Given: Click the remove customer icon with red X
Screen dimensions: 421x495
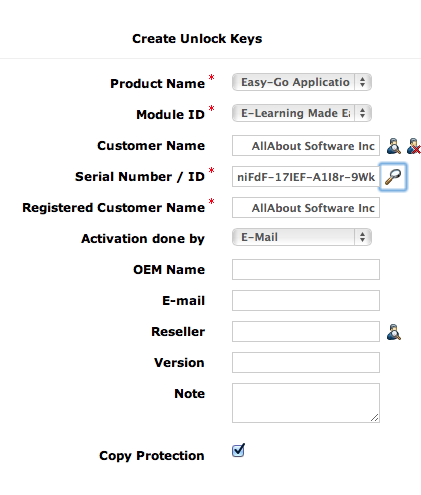Looking at the screenshot, I should coord(414,146).
